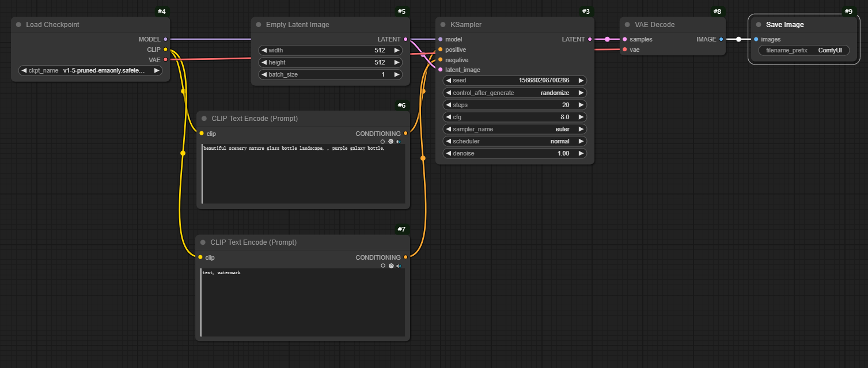Increase the steps value with right arrow
The height and width of the screenshot is (368, 868).
(581, 105)
